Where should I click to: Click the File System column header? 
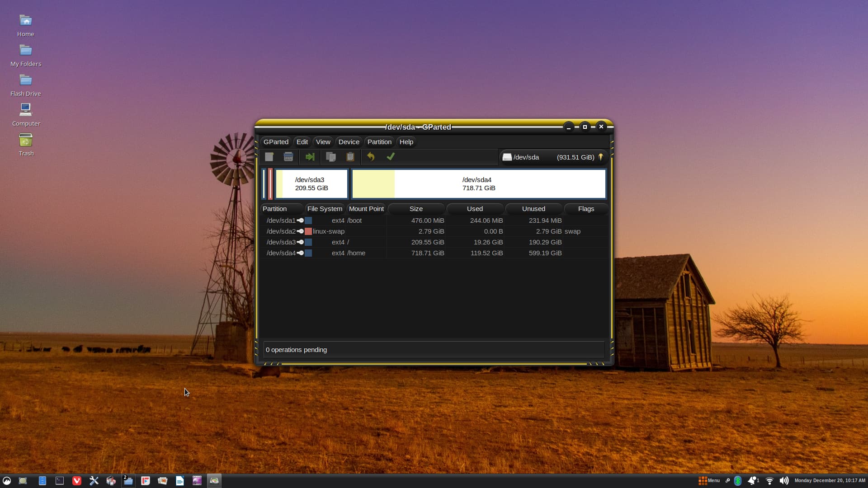325,209
